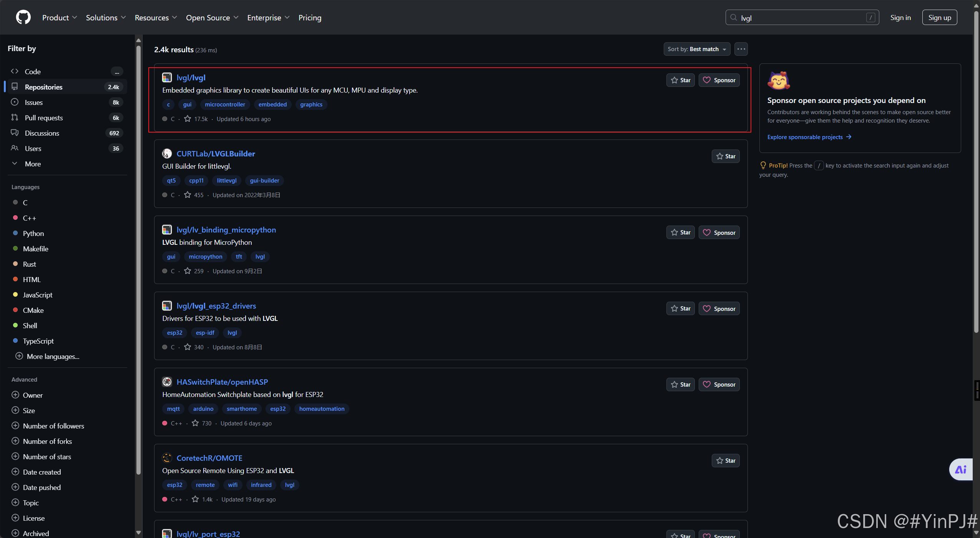Open the Sort by Best match dropdown

tap(696, 49)
